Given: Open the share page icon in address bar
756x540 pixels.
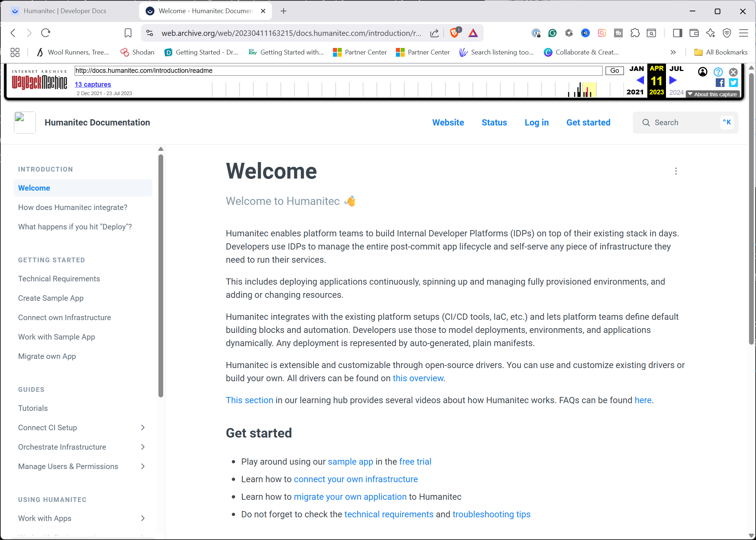Looking at the screenshot, I should 434,33.
